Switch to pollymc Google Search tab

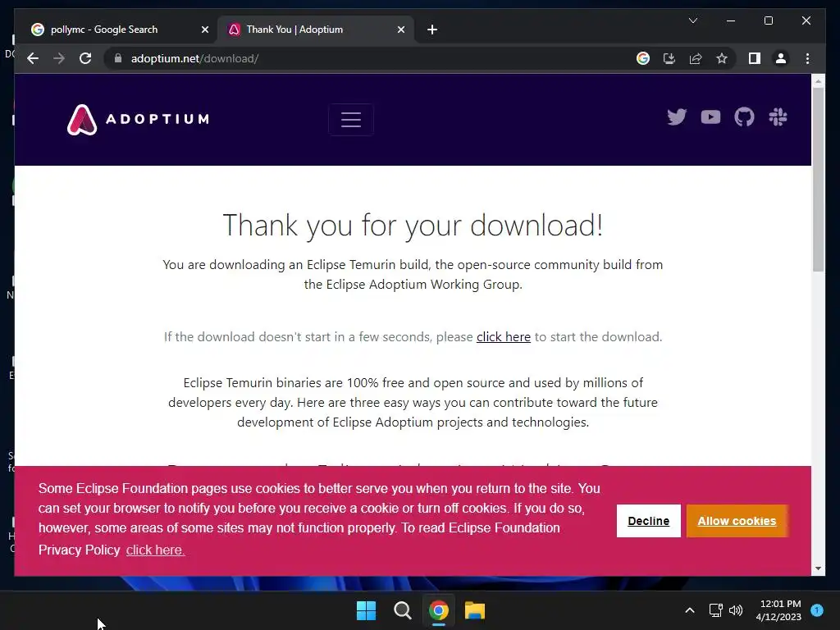(x=112, y=30)
